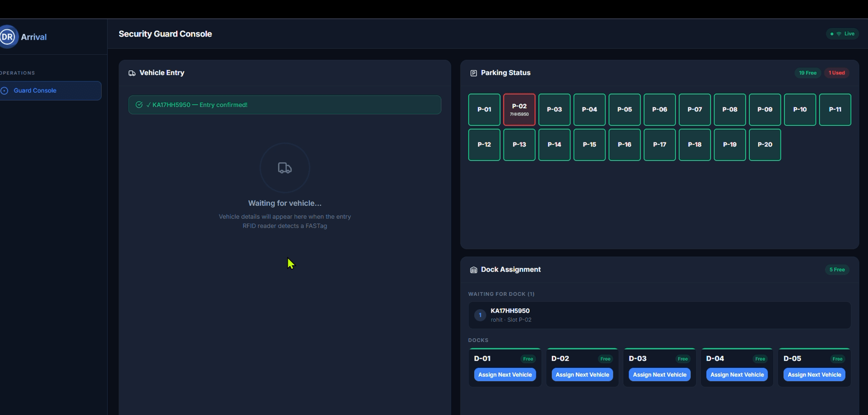Image resolution: width=868 pixels, height=415 pixels.
Task: Click the warehouse icon beside Dock Assignment
Action: [x=473, y=269]
